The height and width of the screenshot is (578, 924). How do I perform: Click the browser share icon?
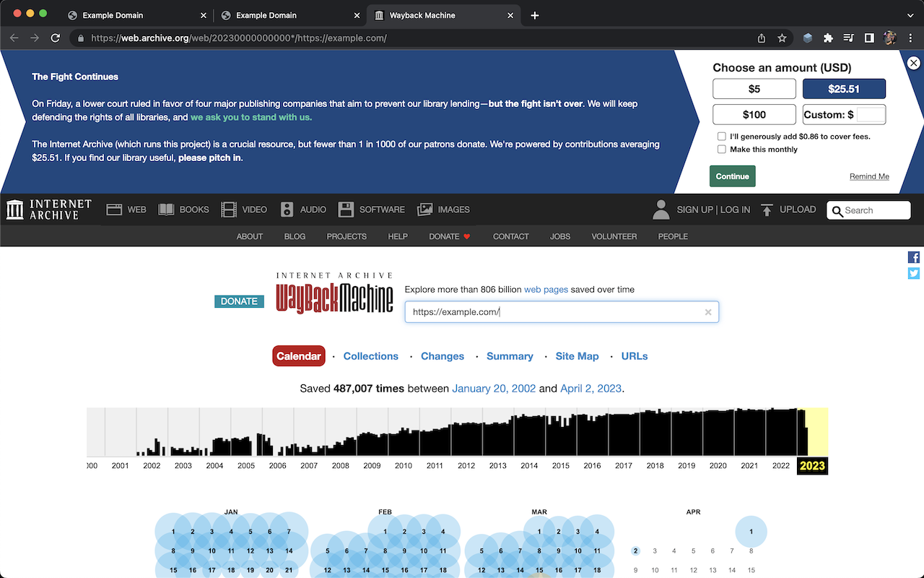(762, 38)
